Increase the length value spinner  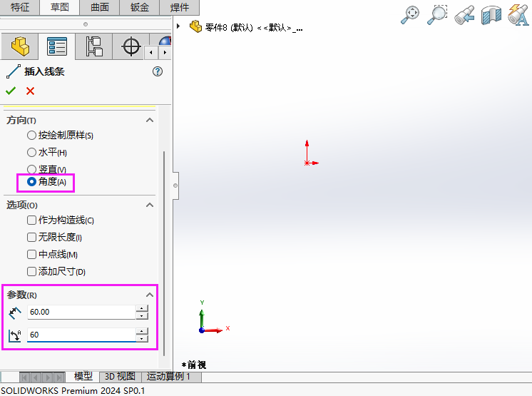(142, 308)
